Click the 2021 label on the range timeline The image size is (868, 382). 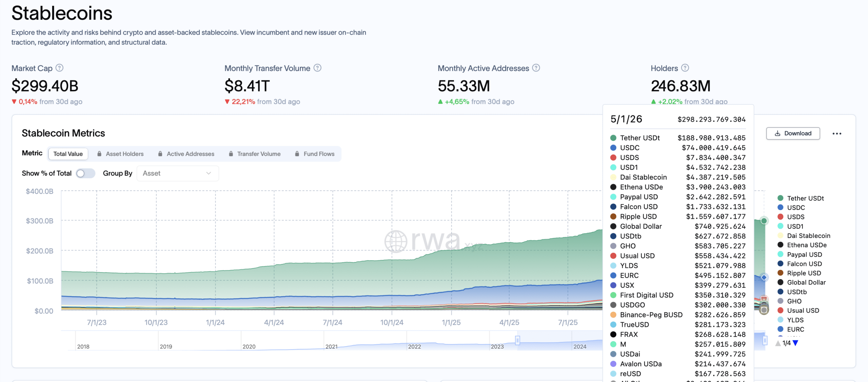coord(332,346)
